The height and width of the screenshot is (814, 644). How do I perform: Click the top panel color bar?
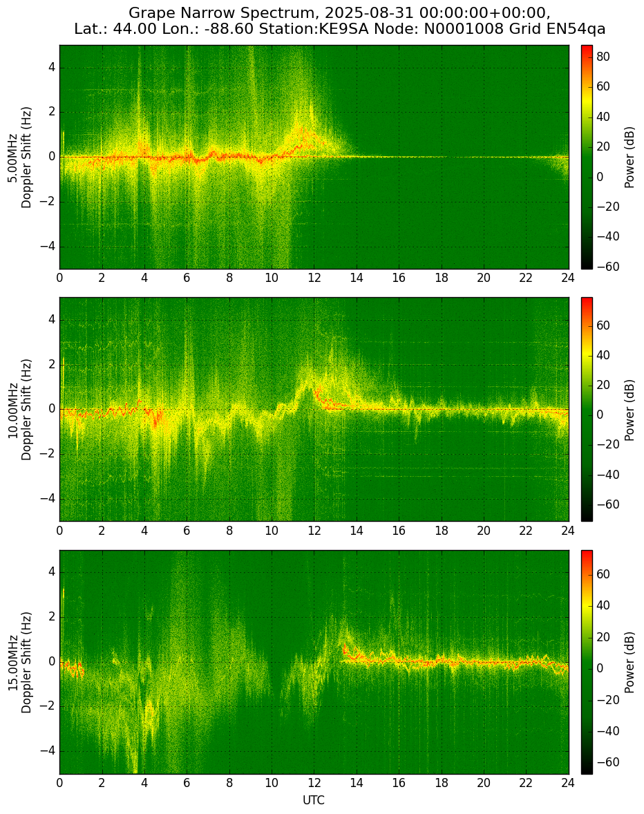(587, 158)
